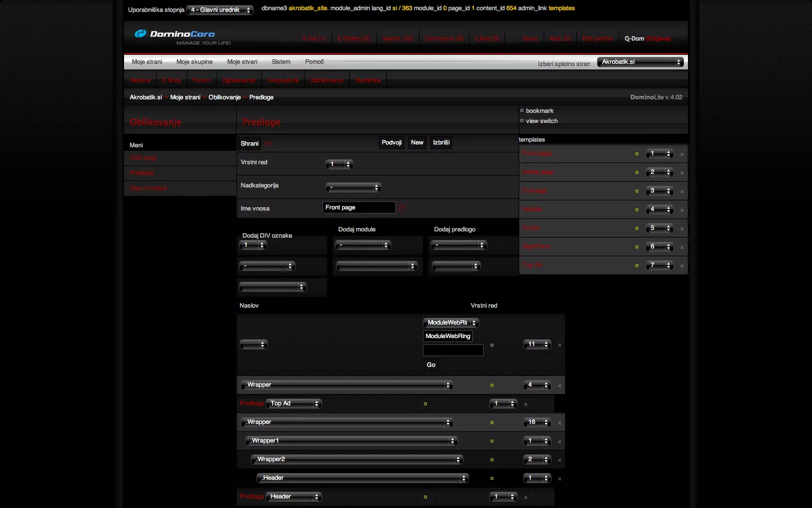Open the Moje skupine menu
Screen dimensions: 812x508
click(x=195, y=62)
